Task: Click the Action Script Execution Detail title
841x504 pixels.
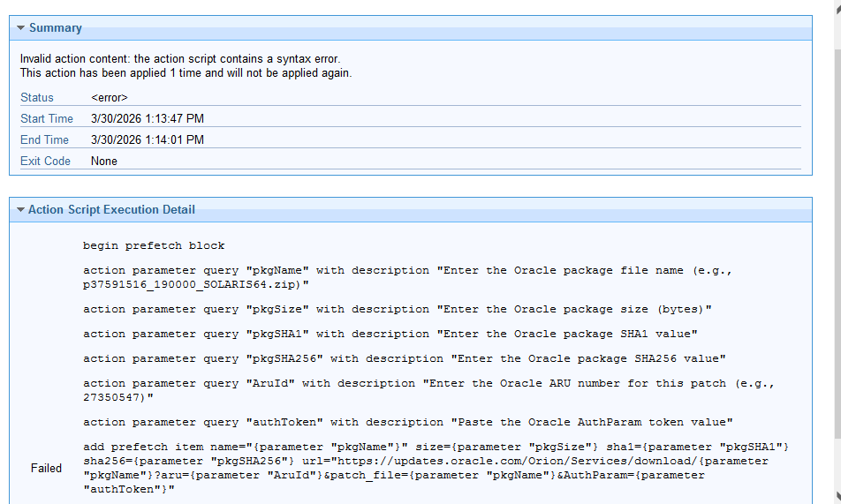Action: 111,210
